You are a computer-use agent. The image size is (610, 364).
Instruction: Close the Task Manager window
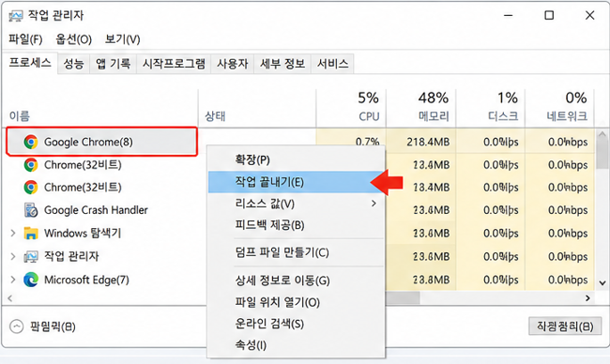tap(589, 16)
